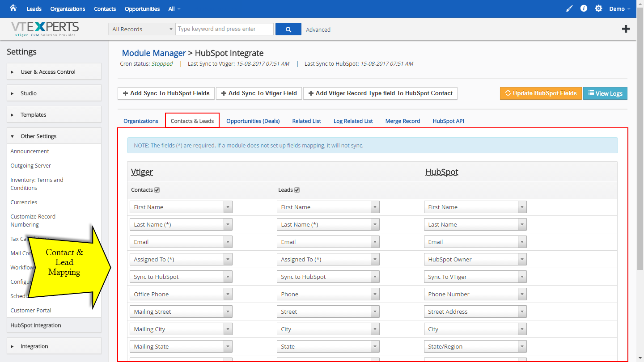Image resolution: width=644 pixels, height=362 pixels.
Task: Open the Contacts menu item
Action: [105, 9]
